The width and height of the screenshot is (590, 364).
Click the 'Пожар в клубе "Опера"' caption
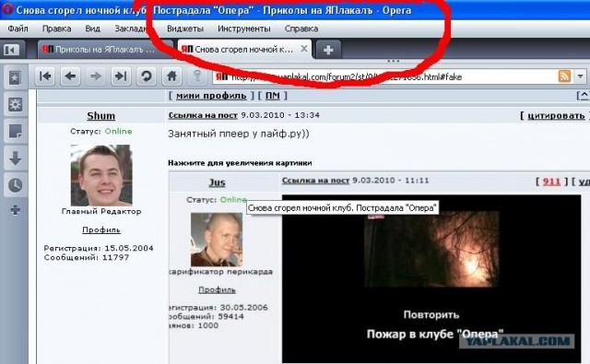click(x=435, y=334)
